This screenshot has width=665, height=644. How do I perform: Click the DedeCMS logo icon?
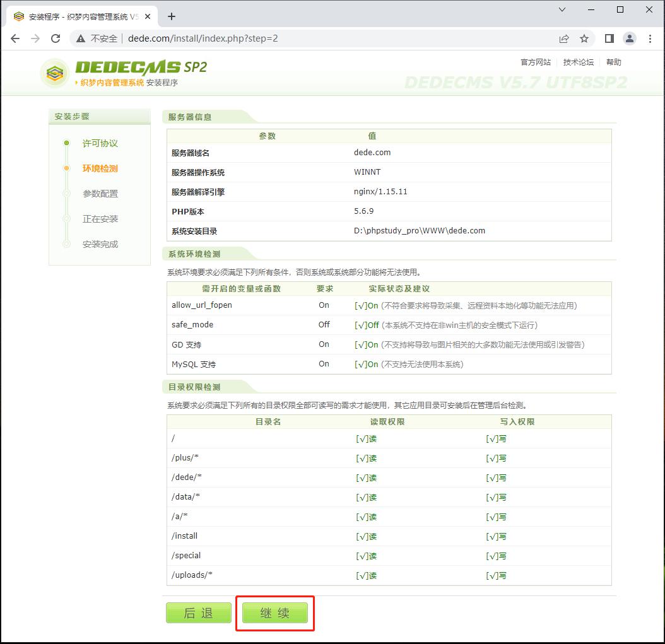pos(55,73)
